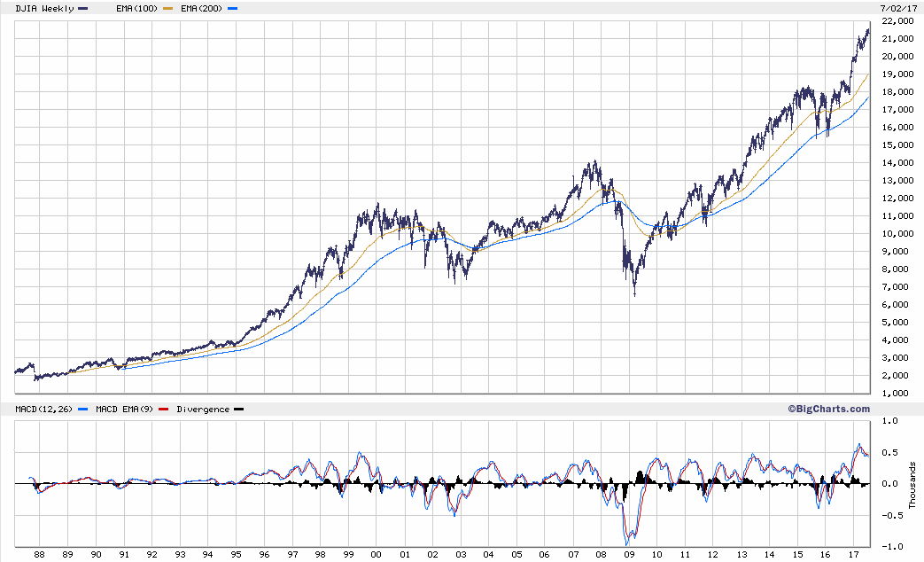Click the 09 year label

(629, 554)
